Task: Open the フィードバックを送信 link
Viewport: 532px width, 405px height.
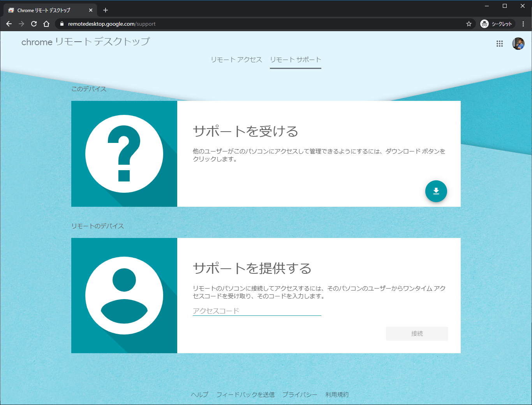Action: pos(245,394)
